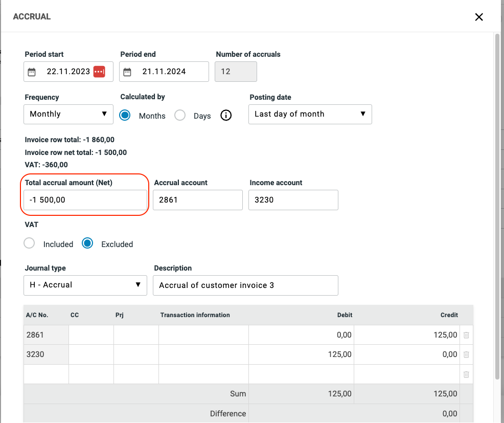The width and height of the screenshot is (504, 423).
Task: Click Total accrual amount field
Action: click(x=85, y=200)
